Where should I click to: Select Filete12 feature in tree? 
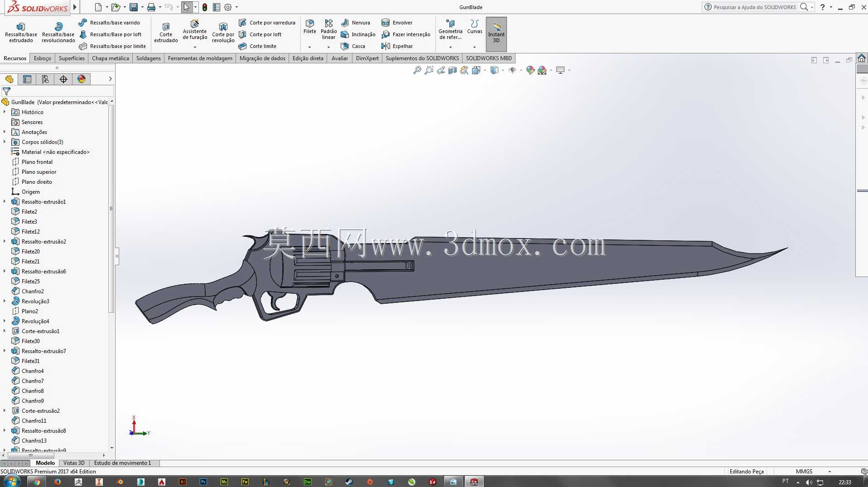[x=30, y=232]
